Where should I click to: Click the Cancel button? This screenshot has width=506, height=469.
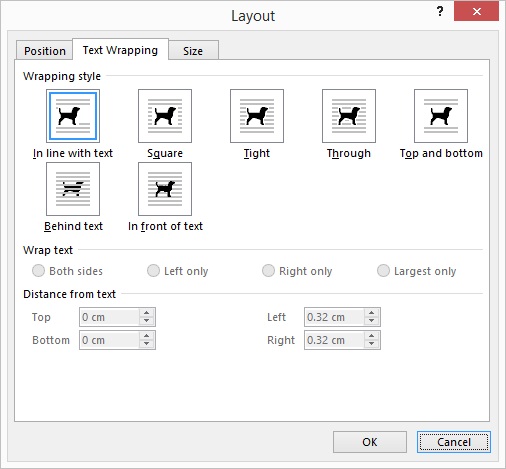tap(454, 442)
